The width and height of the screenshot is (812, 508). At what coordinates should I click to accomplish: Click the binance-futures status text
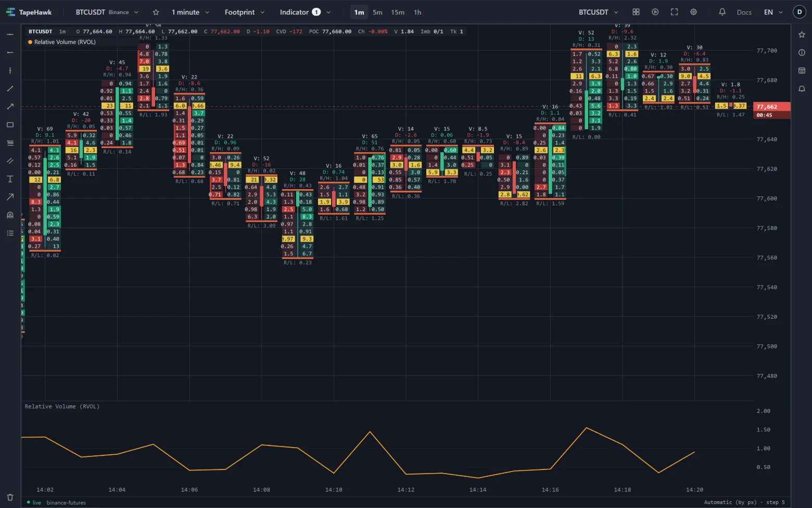point(66,503)
